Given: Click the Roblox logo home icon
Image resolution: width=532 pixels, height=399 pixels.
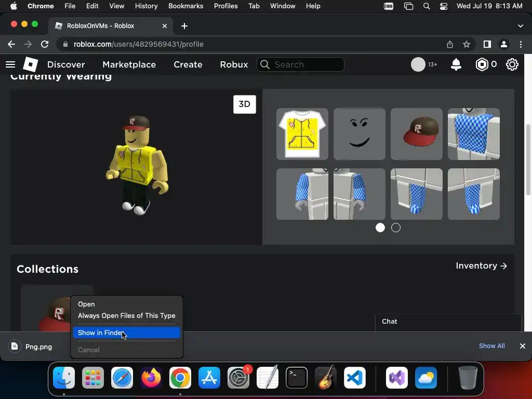Looking at the screenshot, I should [x=30, y=64].
